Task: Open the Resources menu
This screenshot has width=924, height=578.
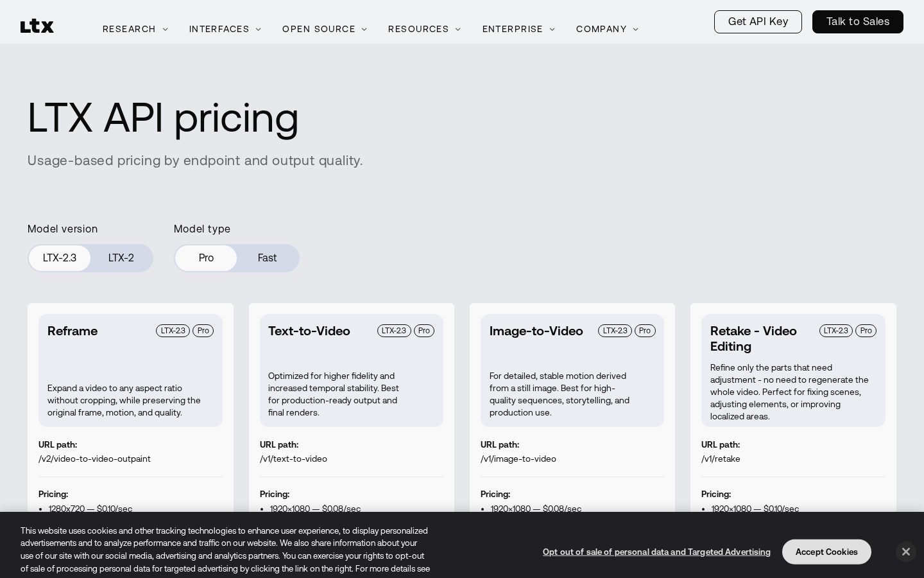Action: [425, 30]
